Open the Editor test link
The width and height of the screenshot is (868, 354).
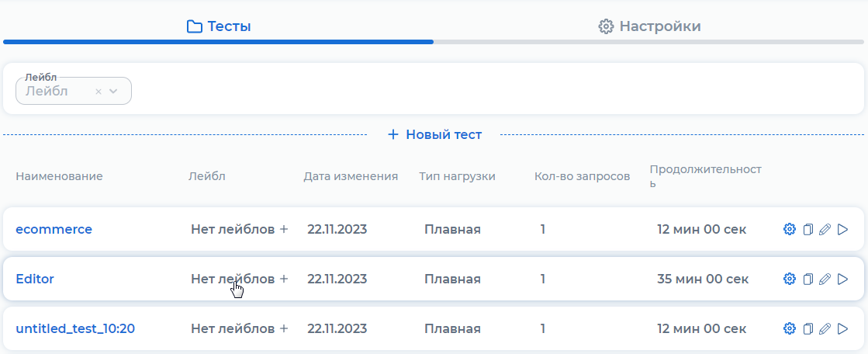coord(35,279)
